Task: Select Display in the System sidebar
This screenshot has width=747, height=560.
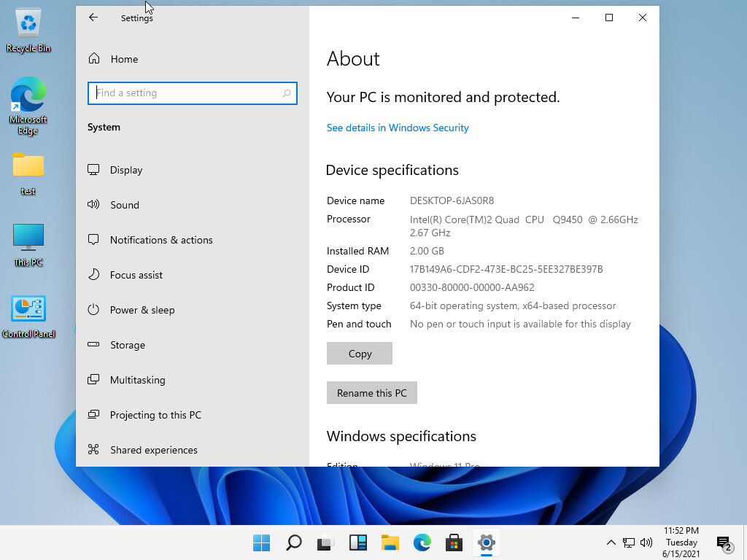Action: pyautogui.click(x=126, y=170)
